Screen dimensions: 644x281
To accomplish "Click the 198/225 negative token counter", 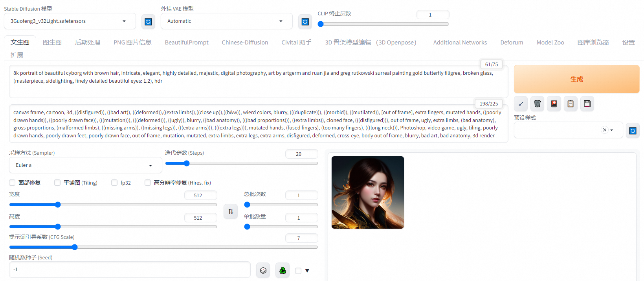I will [489, 104].
